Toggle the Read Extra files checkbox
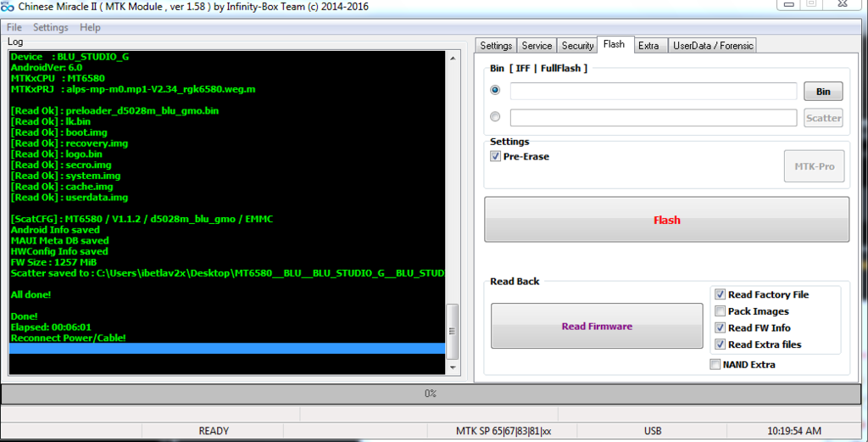This screenshot has width=868, height=442. (720, 344)
